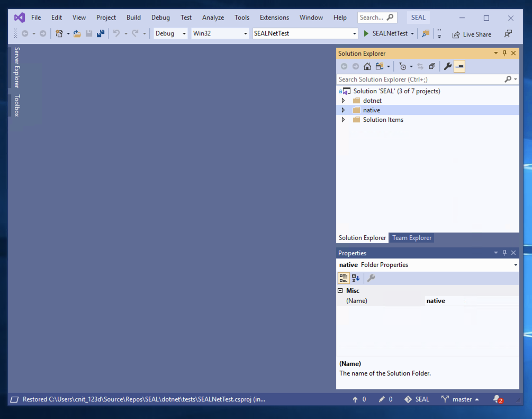The height and width of the screenshot is (419, 532).
Task: Open Solution Explorer window options dropdown arrow
Action: (x=495, y=53)
